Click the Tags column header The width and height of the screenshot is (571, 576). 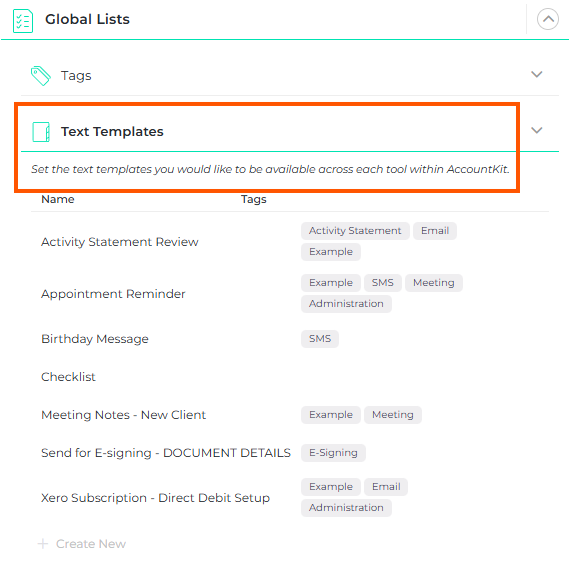[x=254, y=199]
